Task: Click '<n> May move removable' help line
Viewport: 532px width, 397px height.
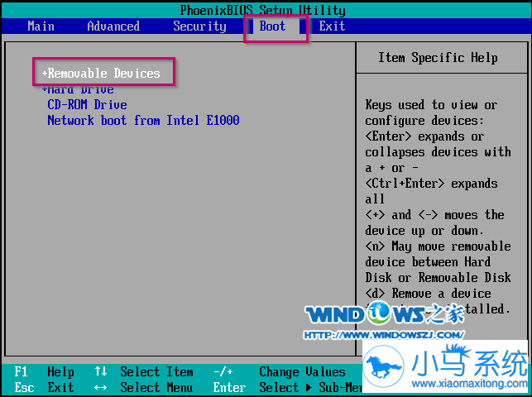Action: (x=438, y=246)
